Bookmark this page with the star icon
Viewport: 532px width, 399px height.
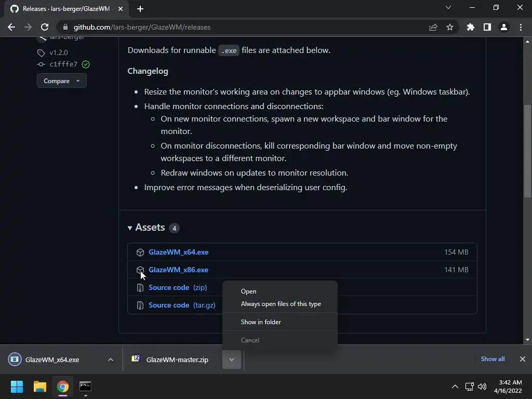[450, 27]
